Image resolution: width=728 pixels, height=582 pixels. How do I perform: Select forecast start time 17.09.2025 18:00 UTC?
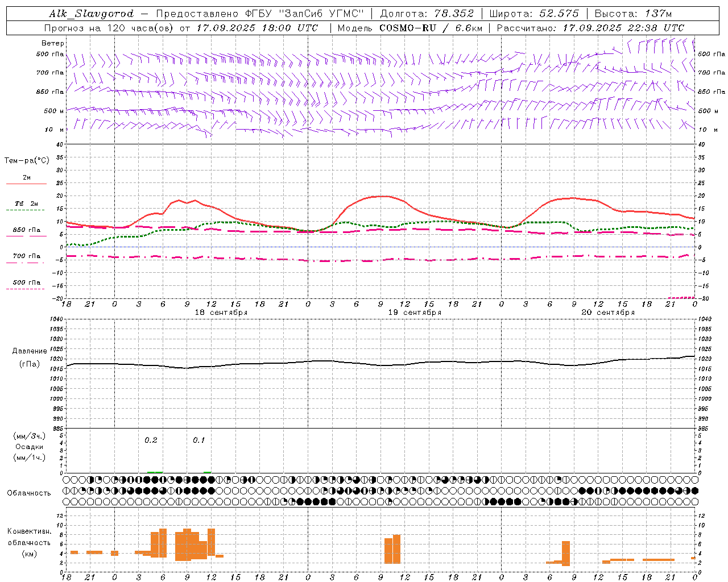click(257, 28)
